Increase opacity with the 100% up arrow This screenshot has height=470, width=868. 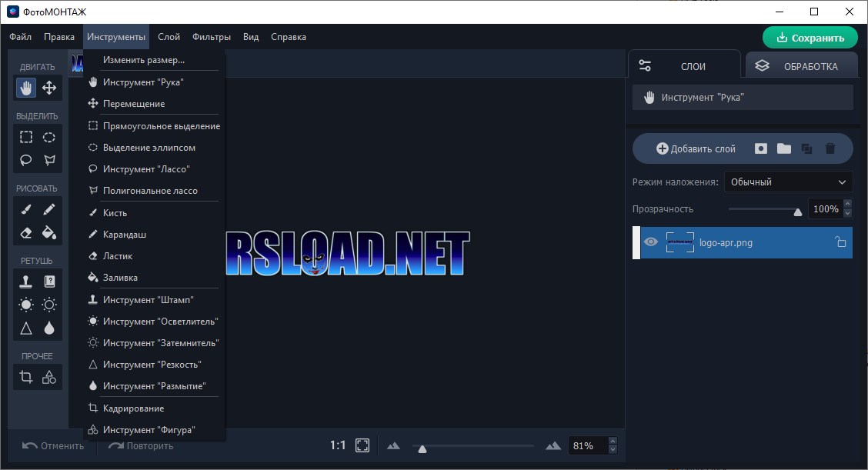(847, 205)
